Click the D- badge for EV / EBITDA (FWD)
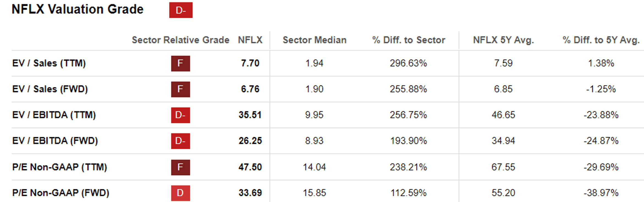The image size is (644, 202). point(180,141)
